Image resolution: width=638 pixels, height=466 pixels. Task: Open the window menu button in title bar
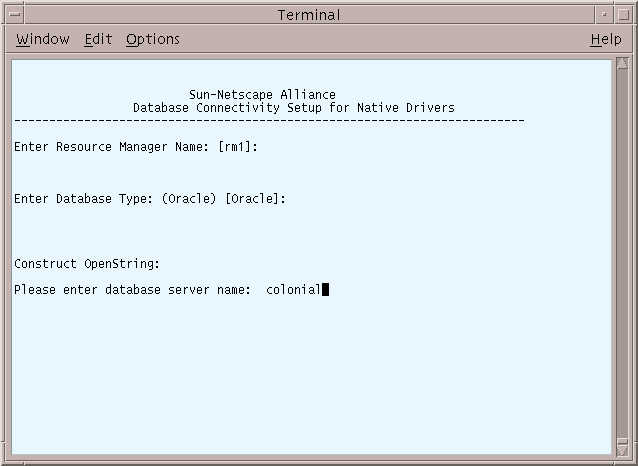pyautogui.click(x=15, y=15)
